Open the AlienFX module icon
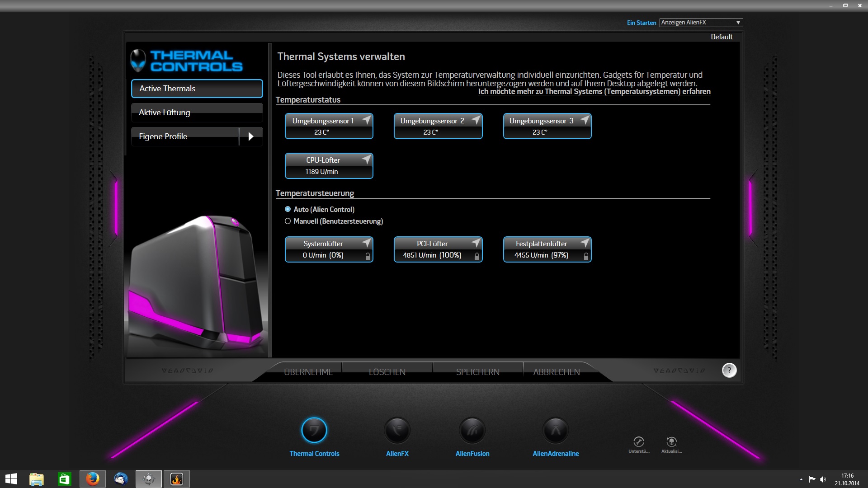Image resolution: width=868 pixels, height=488 pixels. (x=397, y=430)
